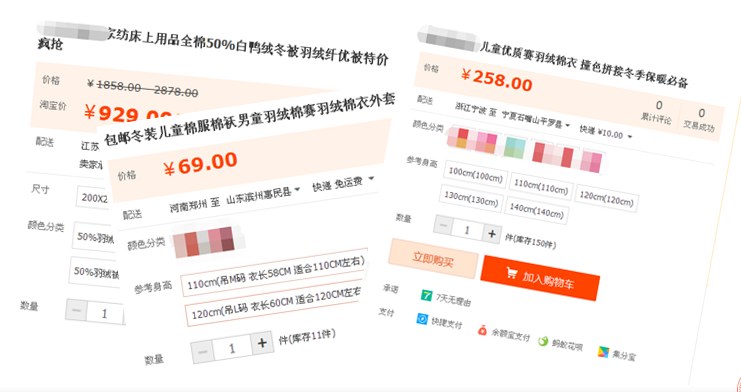Select the 200X2 size option on bedding page
This screenshot has height=392, width=741.
click(93, 198)
